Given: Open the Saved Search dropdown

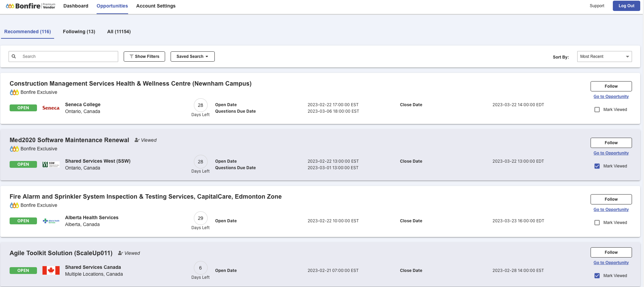Looking at the screenshot, I should tap(193, 57).
